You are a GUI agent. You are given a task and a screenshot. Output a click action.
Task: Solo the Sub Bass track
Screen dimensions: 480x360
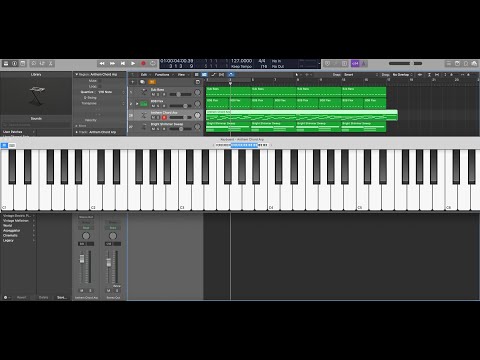[158, 95]
